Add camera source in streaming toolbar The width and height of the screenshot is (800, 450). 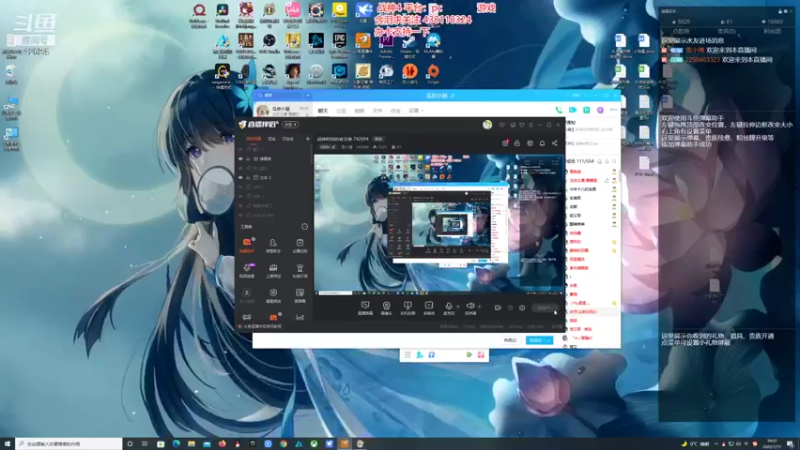(x=386, y=308)
